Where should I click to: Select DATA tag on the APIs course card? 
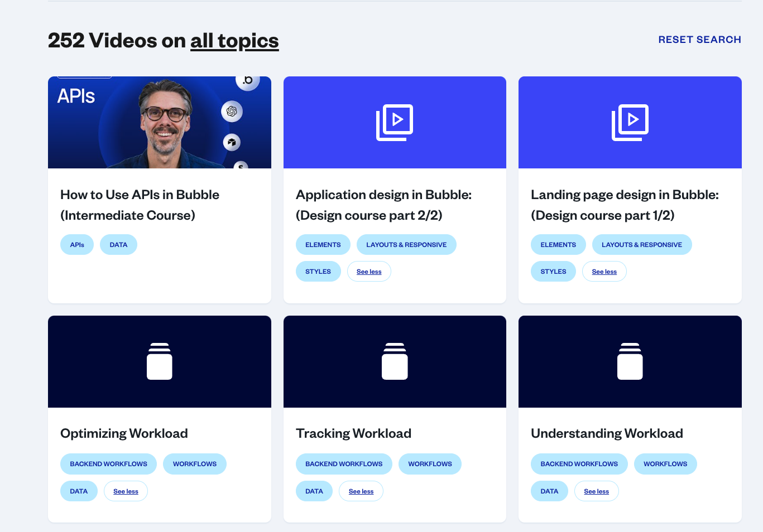(x=118, y=245)
